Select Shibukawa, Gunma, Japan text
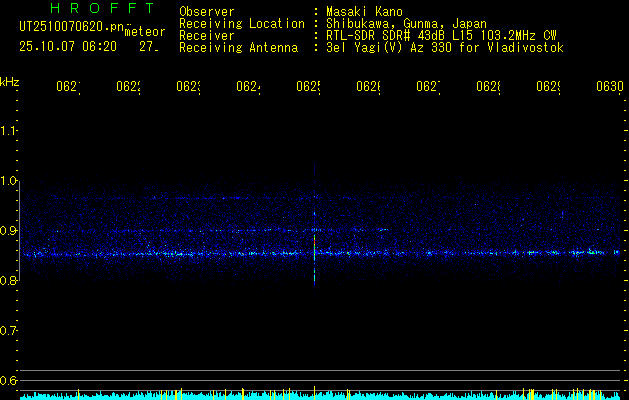The width and height of the screenshot is (629, 400). (x=406, y=24)
